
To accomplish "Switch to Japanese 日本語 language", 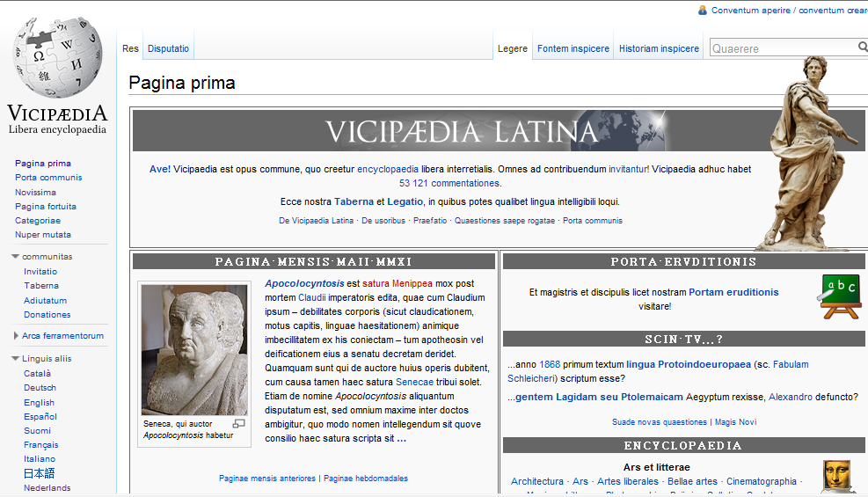I will point(40,473).
